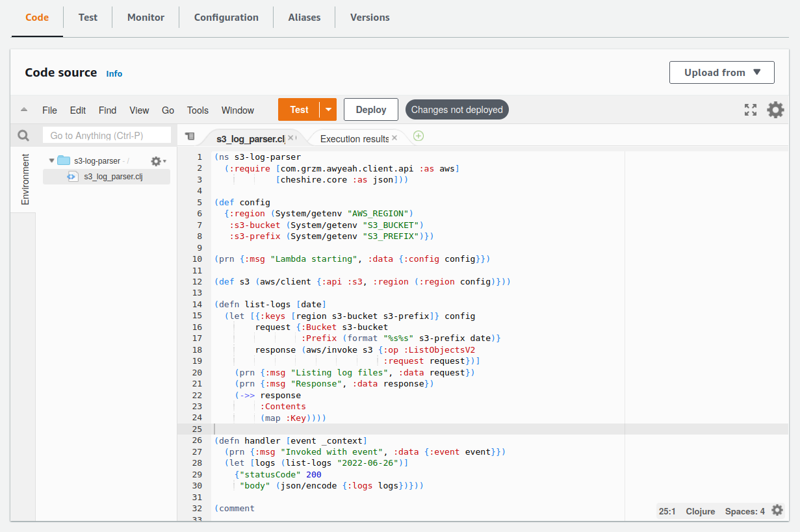Open the Upload from dropdown
800x532 pixels.
721,73
